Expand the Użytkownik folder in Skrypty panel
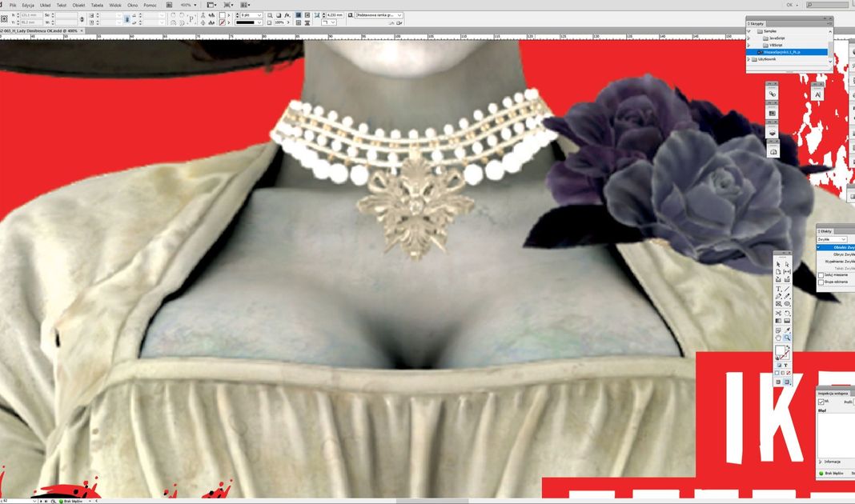 point(749,59)
